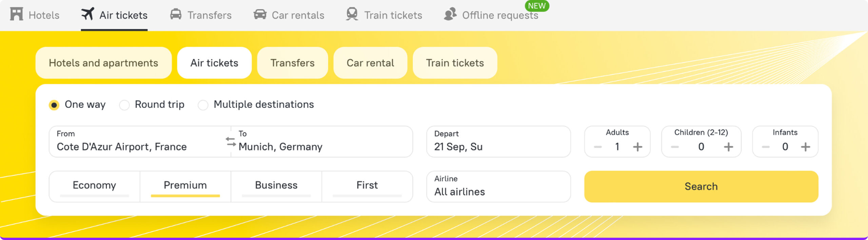Screen dimensions: 868x240
Task: Increase the number of adults
Action: pos(637,147)
